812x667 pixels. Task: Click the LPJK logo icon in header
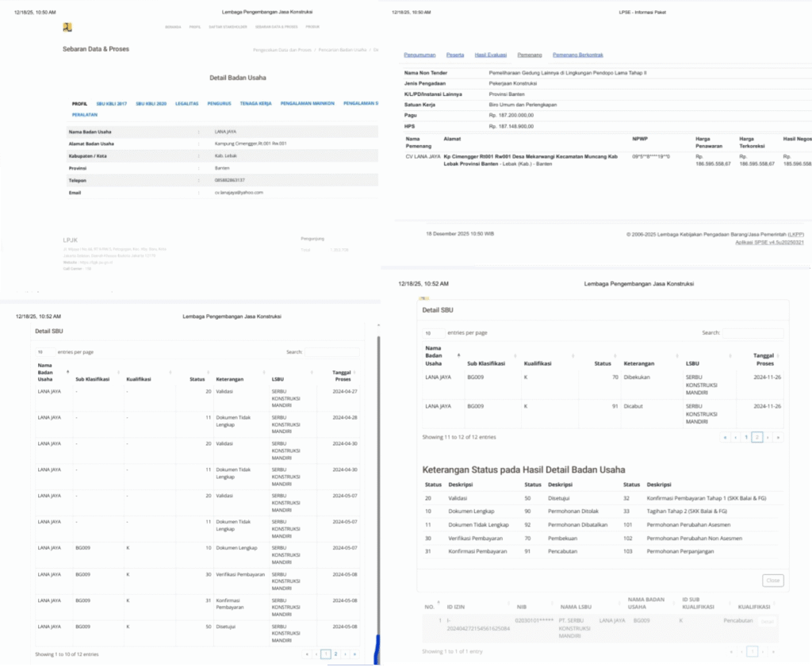[x=67, y=27]
